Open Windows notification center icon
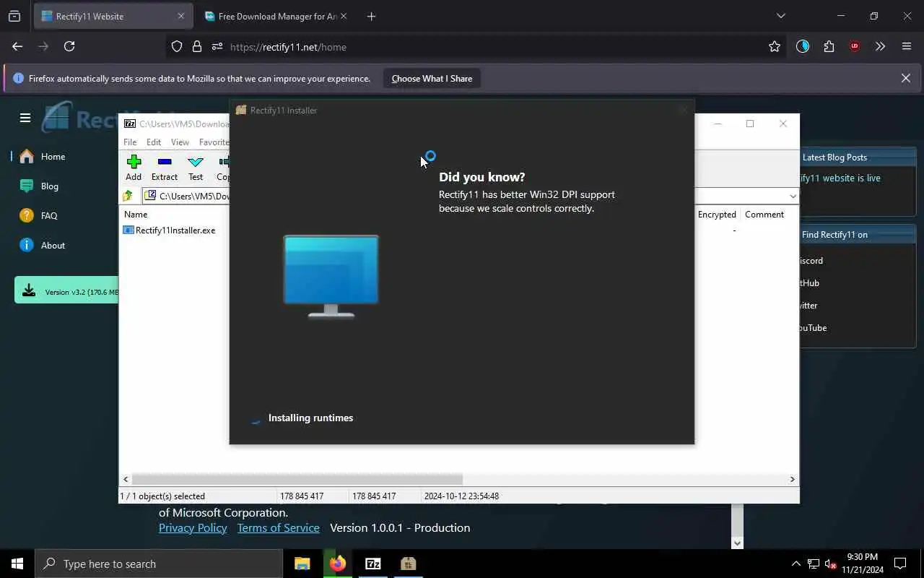Viewport: 924px width, 578px height. pos(900,564)
